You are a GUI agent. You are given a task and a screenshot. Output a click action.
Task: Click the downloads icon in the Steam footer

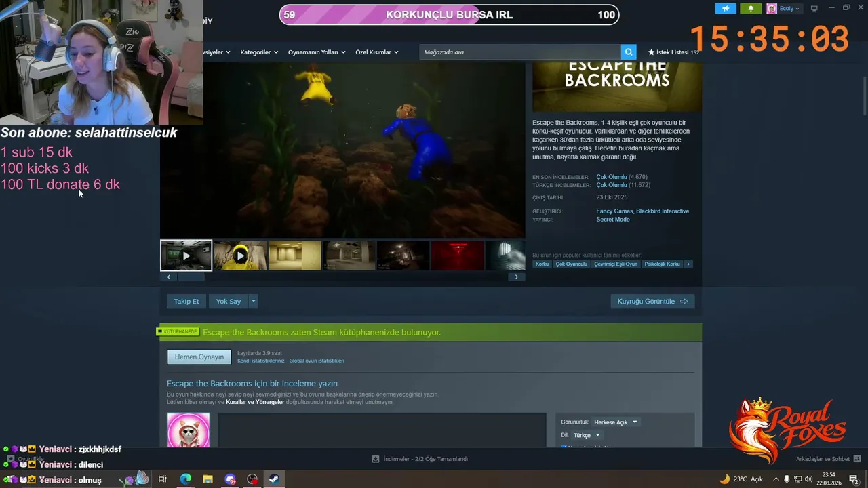coord(376,459)
